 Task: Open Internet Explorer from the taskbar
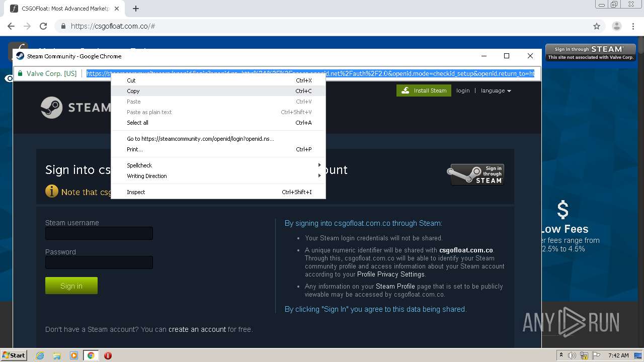(x=40, y=355)
